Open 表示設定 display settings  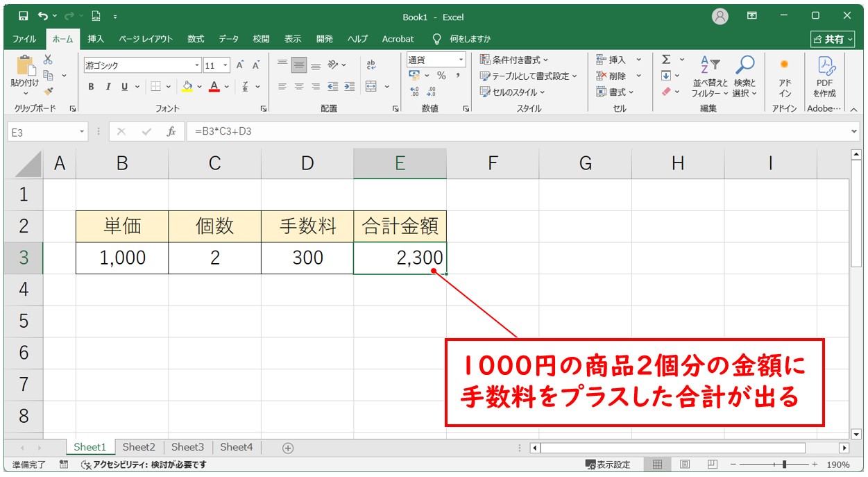pyautogui.click(x=608, y=465)
